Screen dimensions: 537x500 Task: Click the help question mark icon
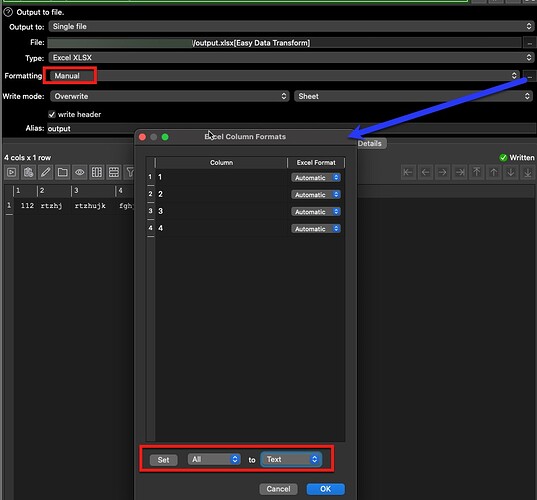pyautogui.click(x=8, y=12)
